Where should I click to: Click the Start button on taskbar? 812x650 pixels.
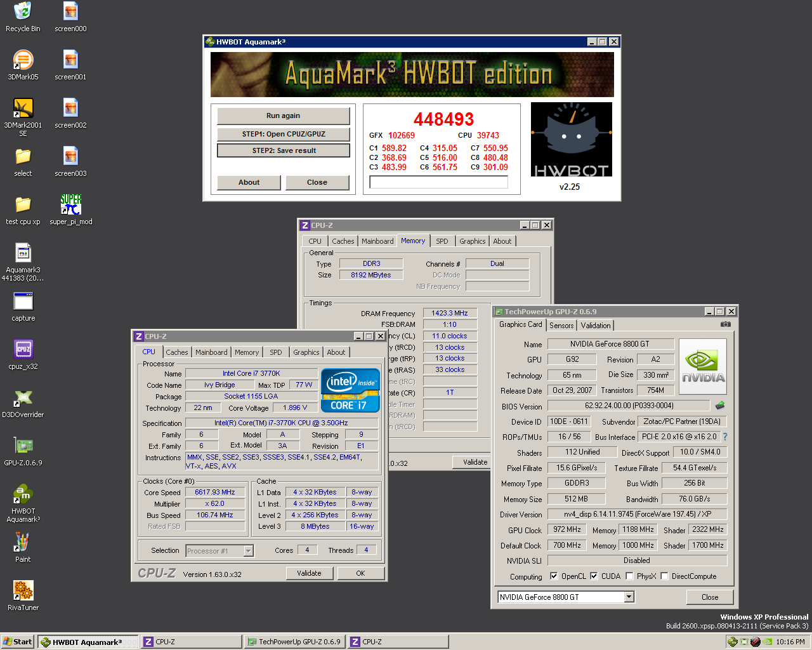18,642
